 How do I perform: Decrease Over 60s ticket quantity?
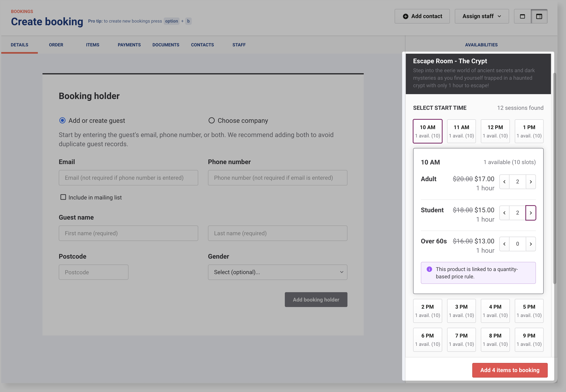pyautogui.click(x=504, y=244)
